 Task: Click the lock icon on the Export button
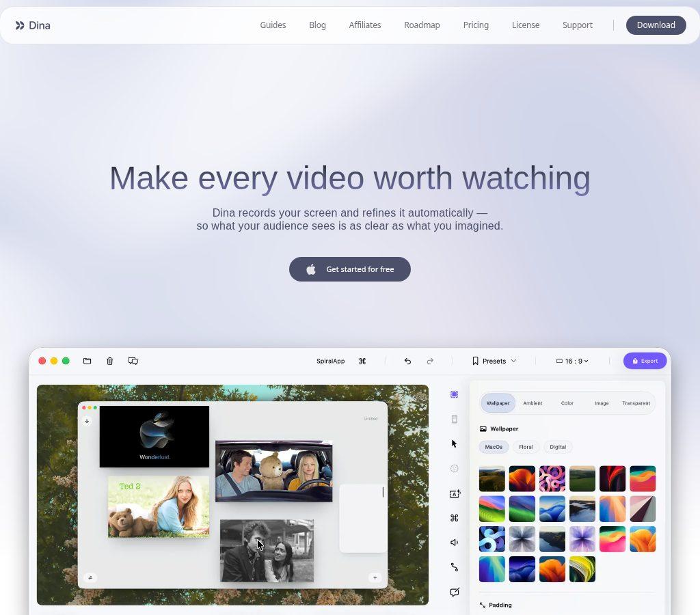tap(635, 361)
